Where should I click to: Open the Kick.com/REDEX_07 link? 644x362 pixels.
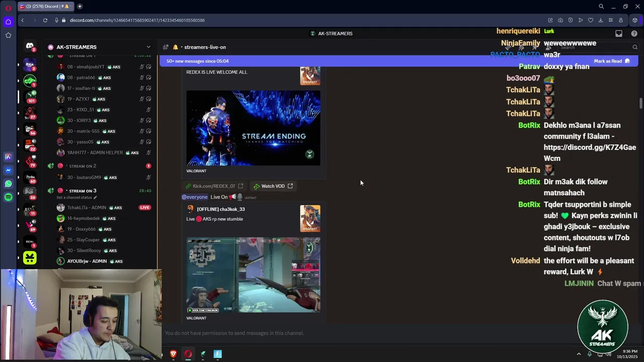pyautogui.click(x=214, y=187)
